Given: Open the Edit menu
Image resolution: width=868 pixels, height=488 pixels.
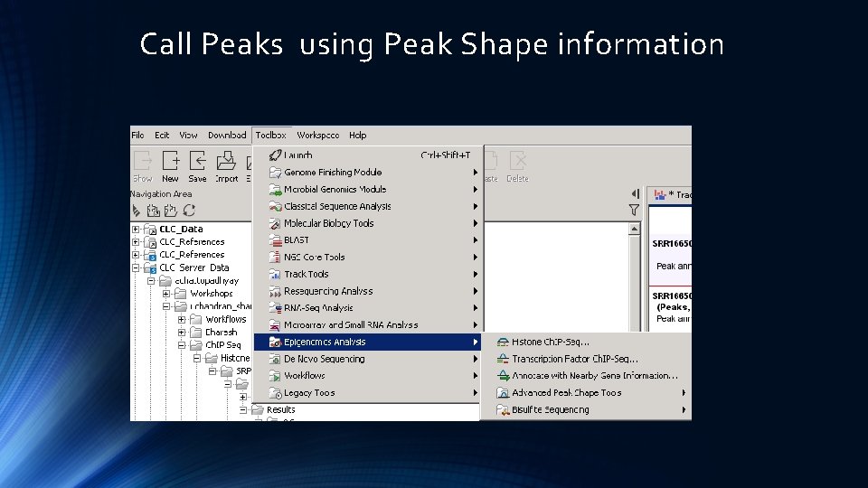Looking at the screenshot, I should (162, 135).
